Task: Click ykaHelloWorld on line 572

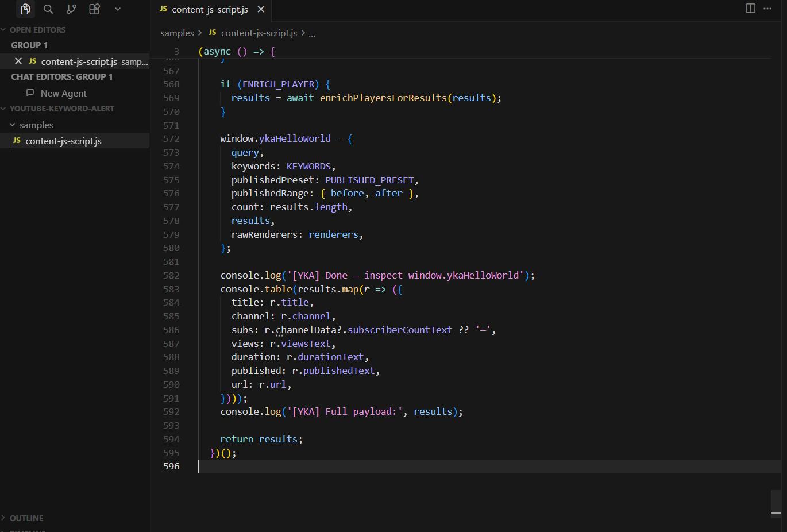Action: (x=295, y=138)
